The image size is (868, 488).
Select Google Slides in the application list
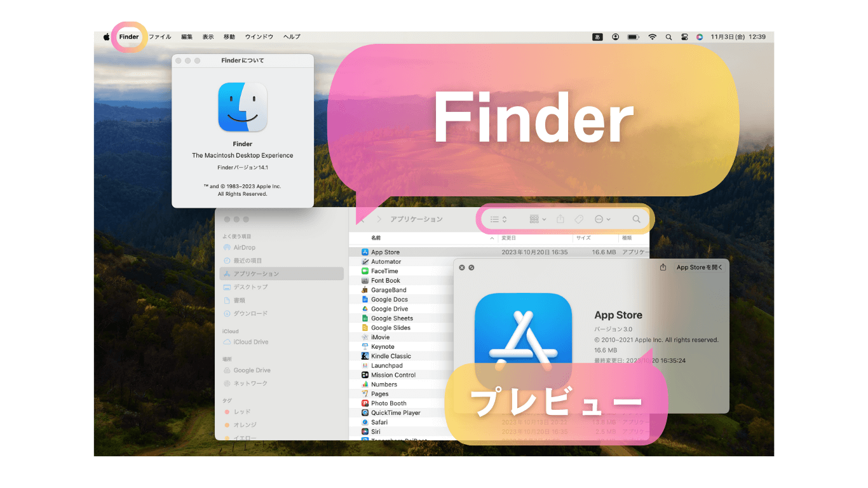(391, 328)
